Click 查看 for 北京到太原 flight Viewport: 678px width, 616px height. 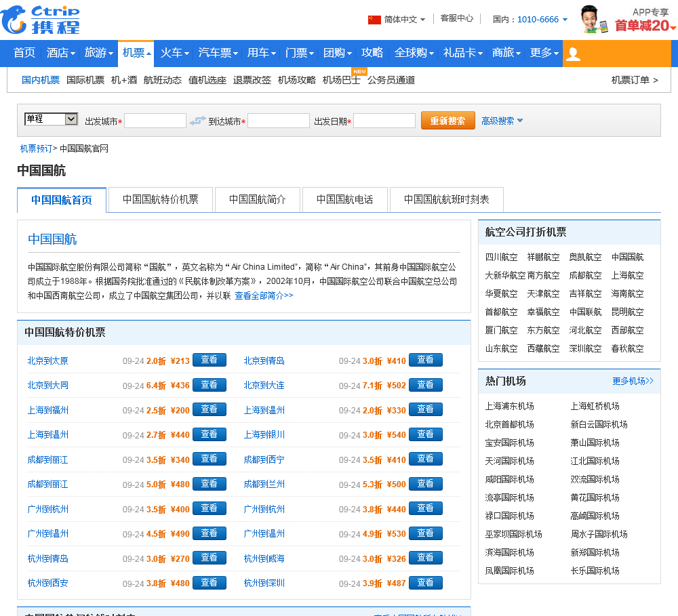(x=210, y=360)
